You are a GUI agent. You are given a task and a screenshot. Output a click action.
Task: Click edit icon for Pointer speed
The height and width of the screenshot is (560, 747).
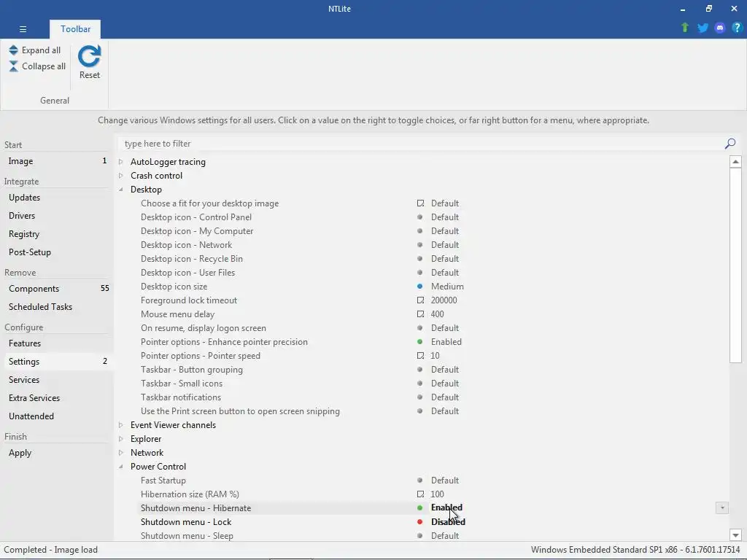[x=420, y=356]
